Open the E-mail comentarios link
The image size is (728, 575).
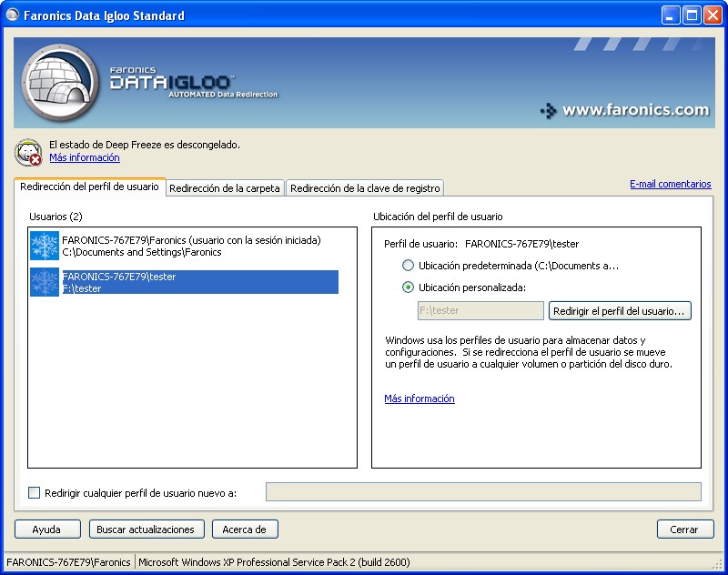pos(670,184)
